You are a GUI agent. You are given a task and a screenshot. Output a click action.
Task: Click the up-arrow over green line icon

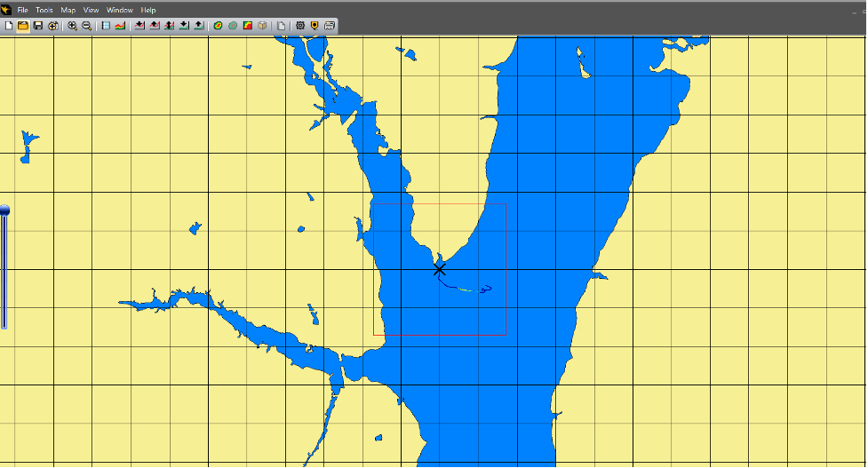pos(199,26)
